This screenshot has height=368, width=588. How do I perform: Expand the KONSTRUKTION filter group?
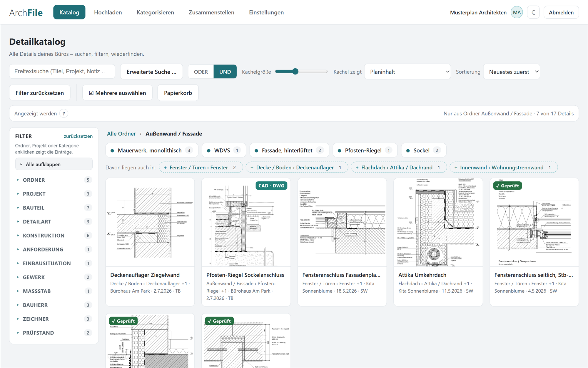pyautogui.click(x=54, y=236)
